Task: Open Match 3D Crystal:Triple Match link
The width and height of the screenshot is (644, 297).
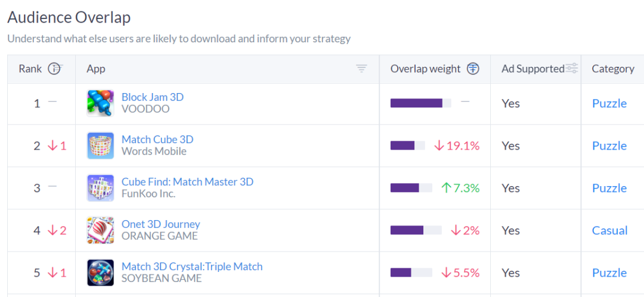Action: [x=192, y=267]
